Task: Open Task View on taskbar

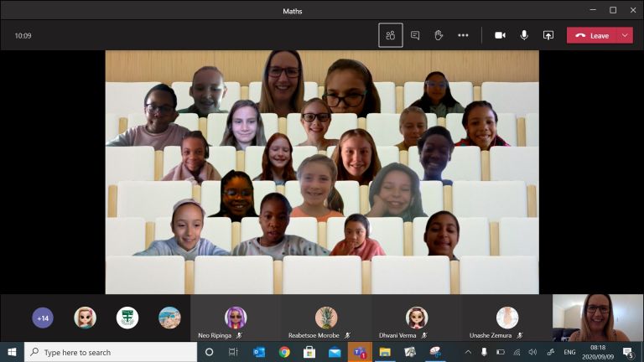Action: click(233, 352)
